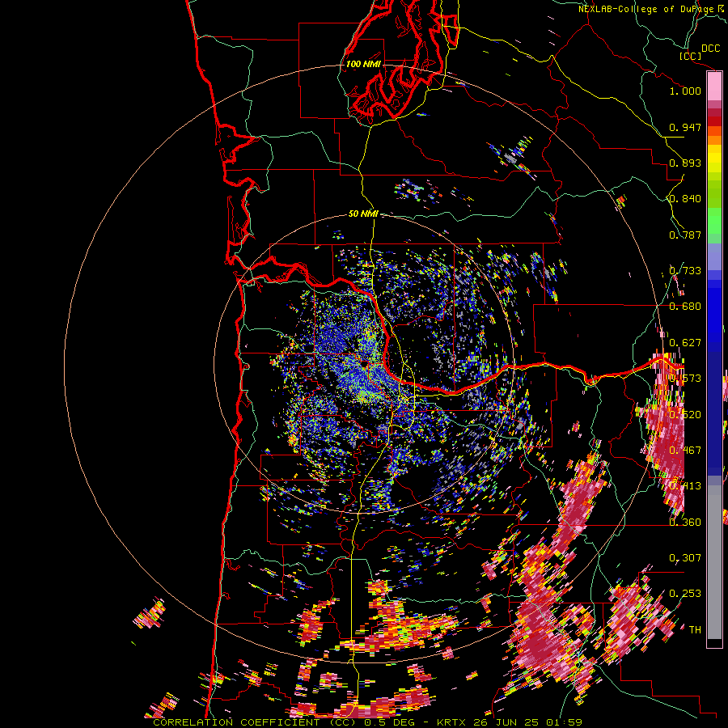Click the 100 NMI range ring label
Image resolution: width=728 pixels, height=728 pixels.
[x=363, y=64]
